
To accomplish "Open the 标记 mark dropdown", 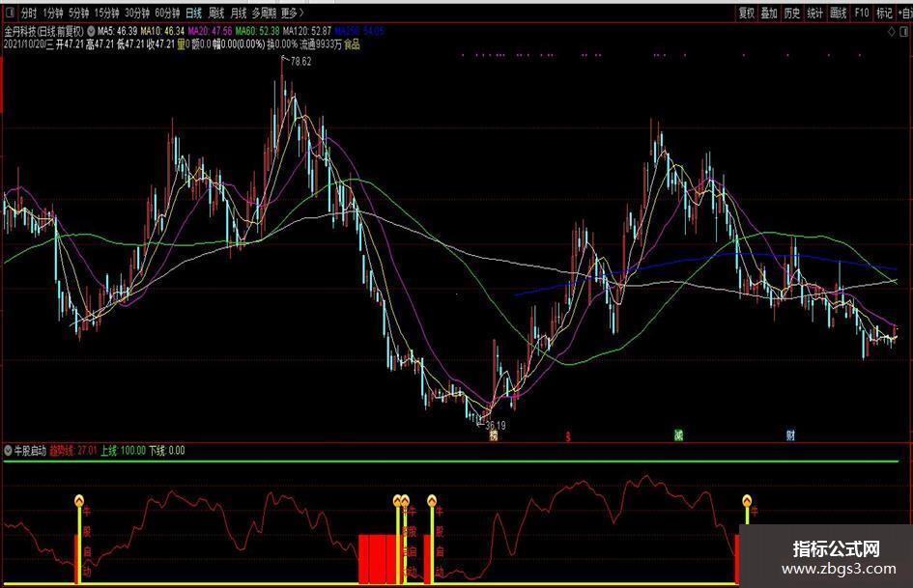I will 884,14.
